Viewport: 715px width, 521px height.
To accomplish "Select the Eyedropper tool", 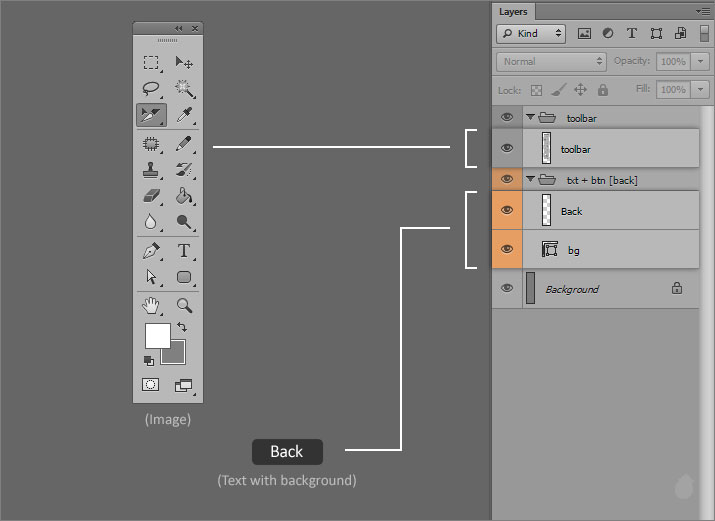I will point(184,116).
